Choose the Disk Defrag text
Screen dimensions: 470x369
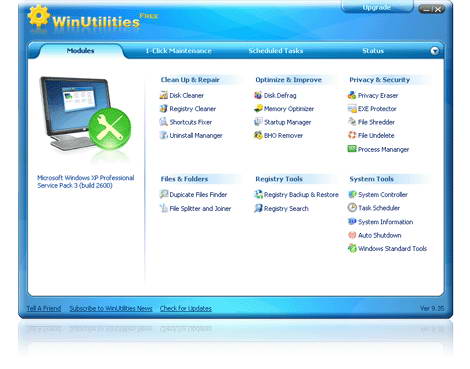click(x=280, y=95)
